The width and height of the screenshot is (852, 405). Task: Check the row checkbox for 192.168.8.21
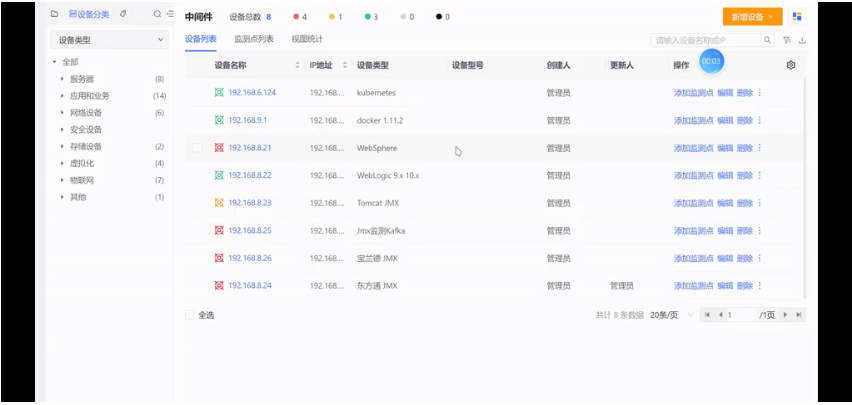pyautogui.click(x=197, y=148)
